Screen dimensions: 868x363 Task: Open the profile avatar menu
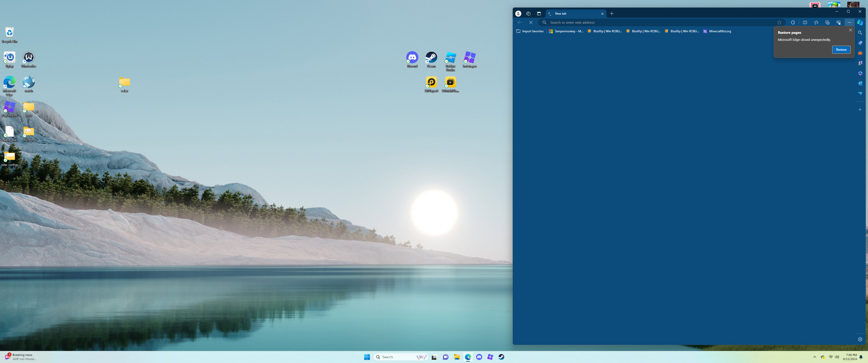518,14
